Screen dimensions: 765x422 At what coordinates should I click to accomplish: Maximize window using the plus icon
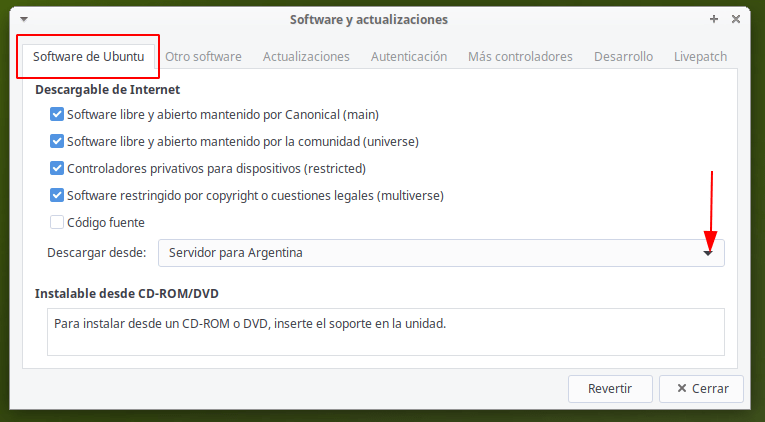pos(714,19)
